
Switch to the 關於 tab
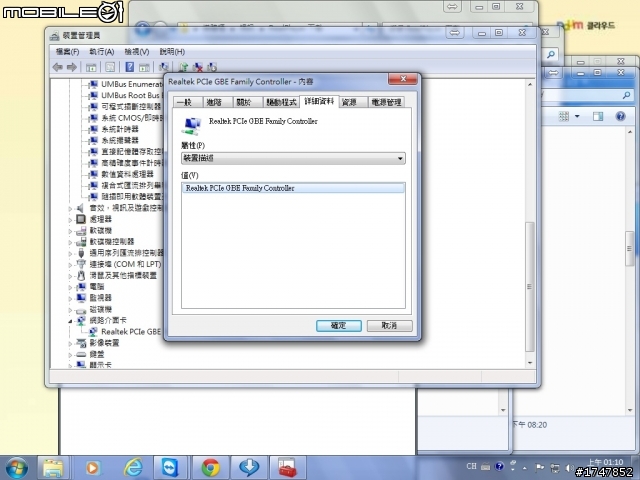point(247,102)
